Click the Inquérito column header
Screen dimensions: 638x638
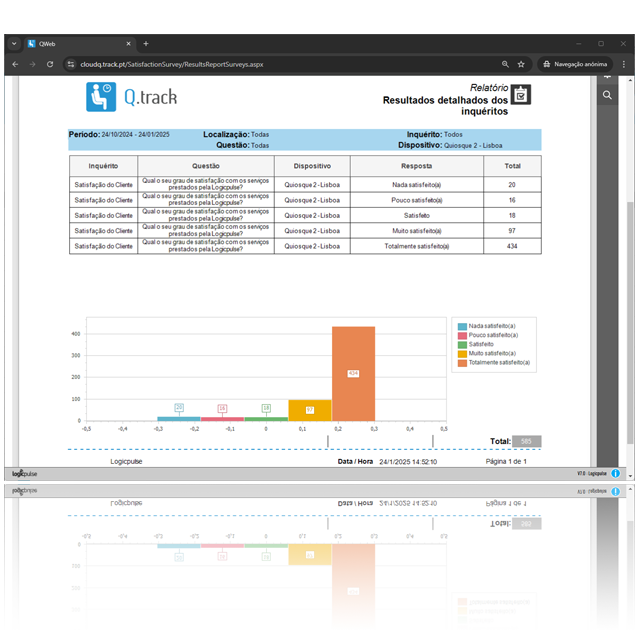tap(103, 166)
